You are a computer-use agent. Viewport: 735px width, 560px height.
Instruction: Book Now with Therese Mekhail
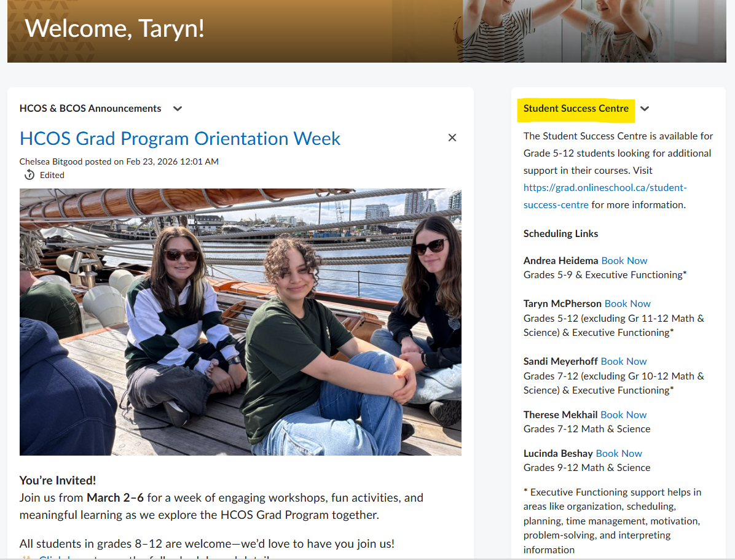623,414
